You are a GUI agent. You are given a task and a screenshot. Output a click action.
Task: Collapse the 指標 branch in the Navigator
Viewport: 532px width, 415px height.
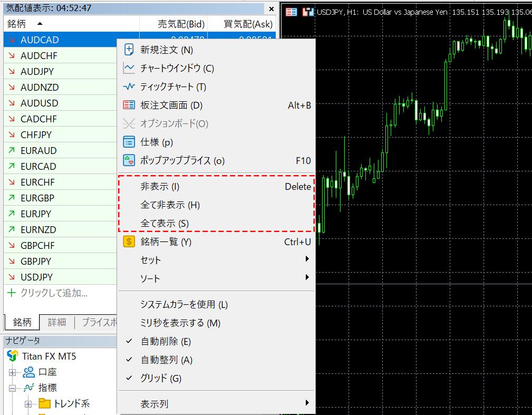click(x=11, y=388)
